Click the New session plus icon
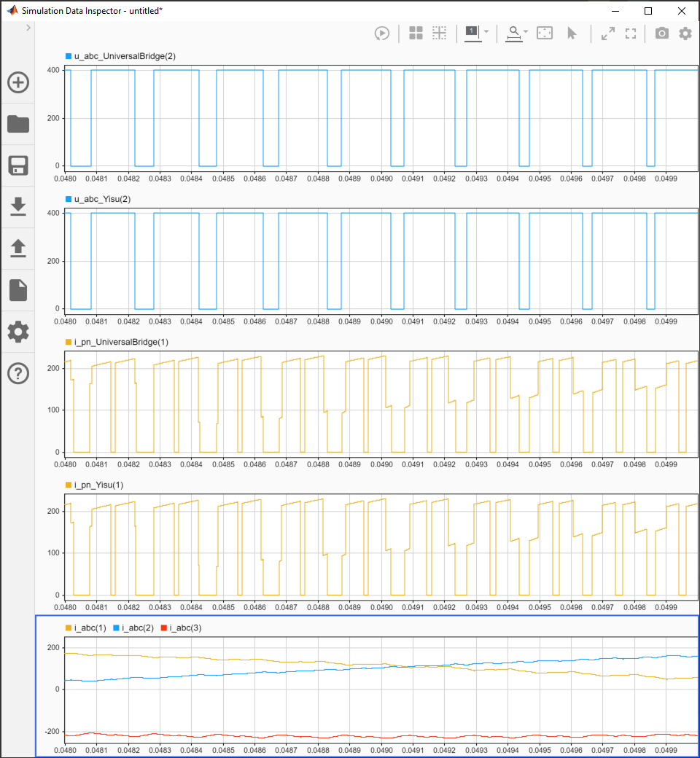The height and width of the screenshot is (758, 700). [x=18, y=82]
